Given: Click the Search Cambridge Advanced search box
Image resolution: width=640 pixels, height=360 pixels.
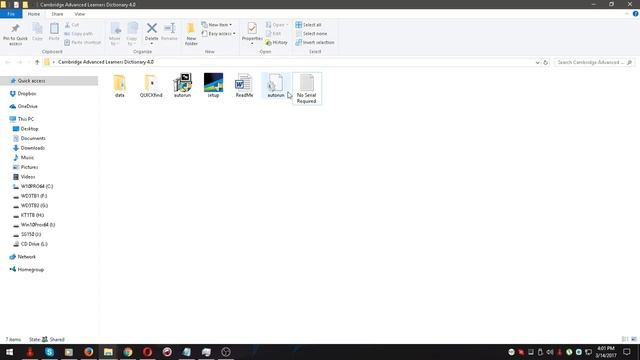Looking at the screenshot, I should pyautogui.click(x=594, y=62).
